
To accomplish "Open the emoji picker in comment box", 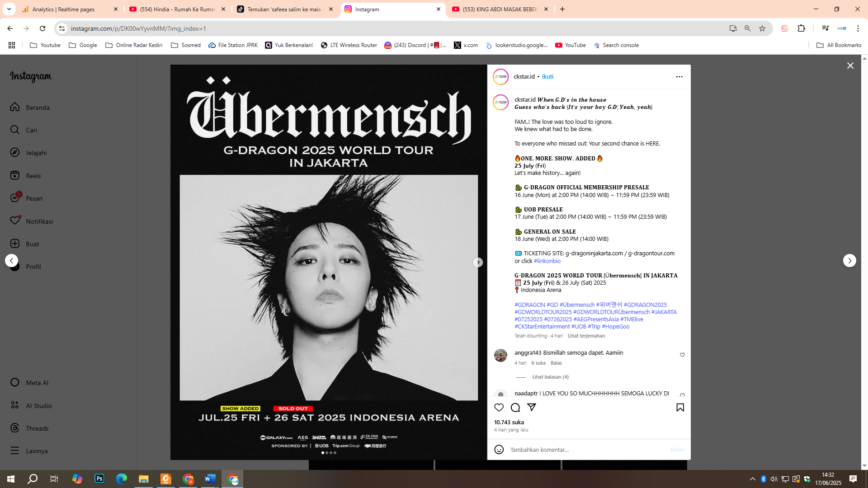I will click(x=499, y=450).
